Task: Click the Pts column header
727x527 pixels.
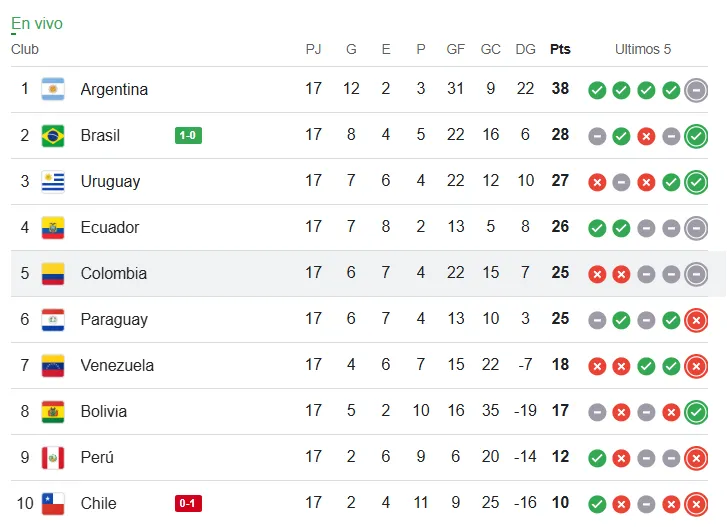Action: click(560, 49)
